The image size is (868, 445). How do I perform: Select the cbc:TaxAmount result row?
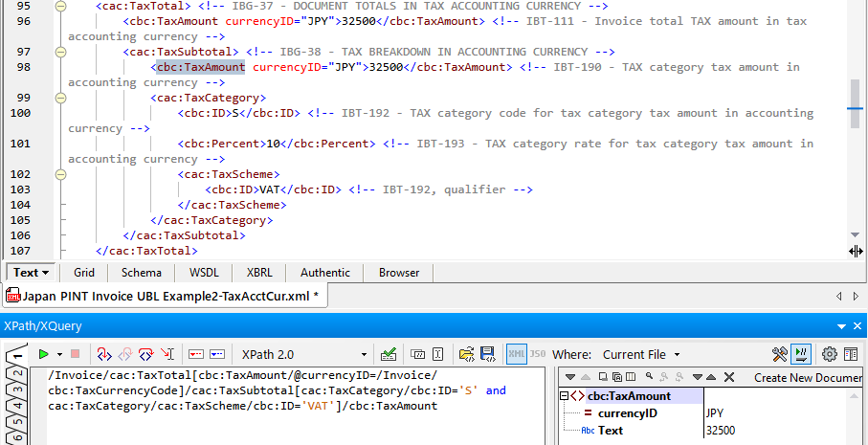pos(631,396)
